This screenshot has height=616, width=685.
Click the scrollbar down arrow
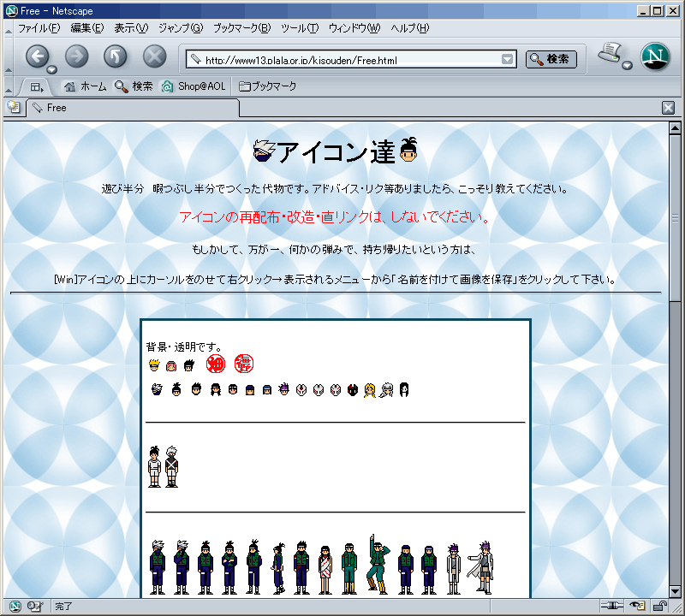click(x=675, y=592)
